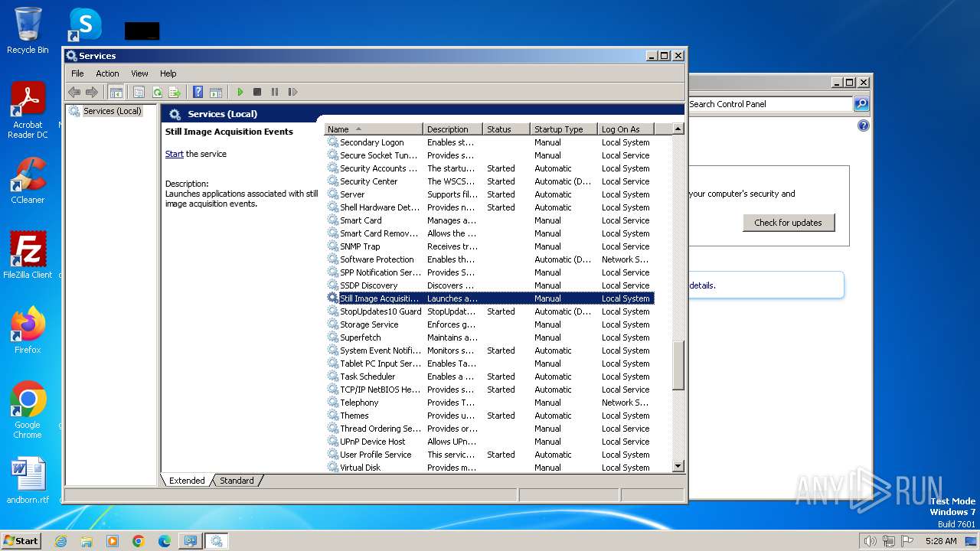Screen dimensions: 980x551
Task: Select the SPP Notification Service row
Action: tap(490, 272)
